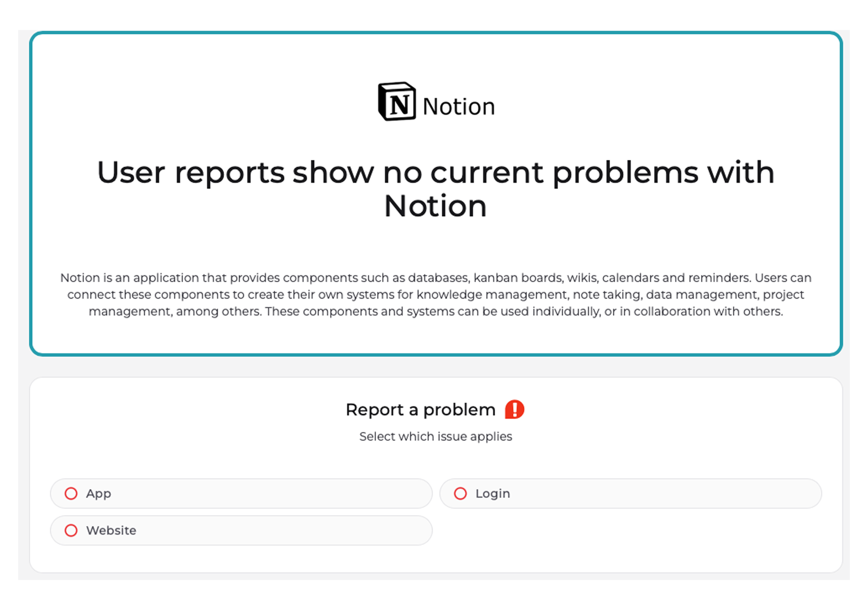Image resolution: width=868 pixels, height=610 pixels.
Task: Click the red exclamation alert icon
Action: (x=514, y=409)
